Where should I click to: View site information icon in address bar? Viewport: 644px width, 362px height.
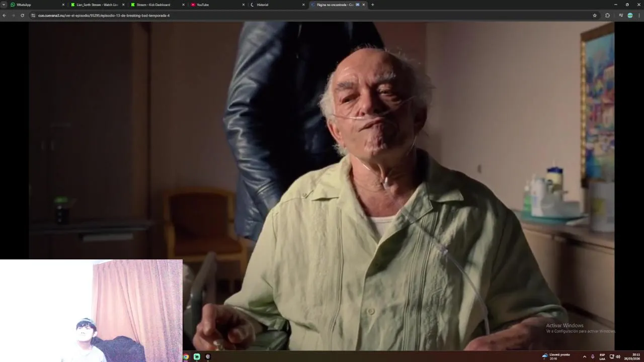33,16
